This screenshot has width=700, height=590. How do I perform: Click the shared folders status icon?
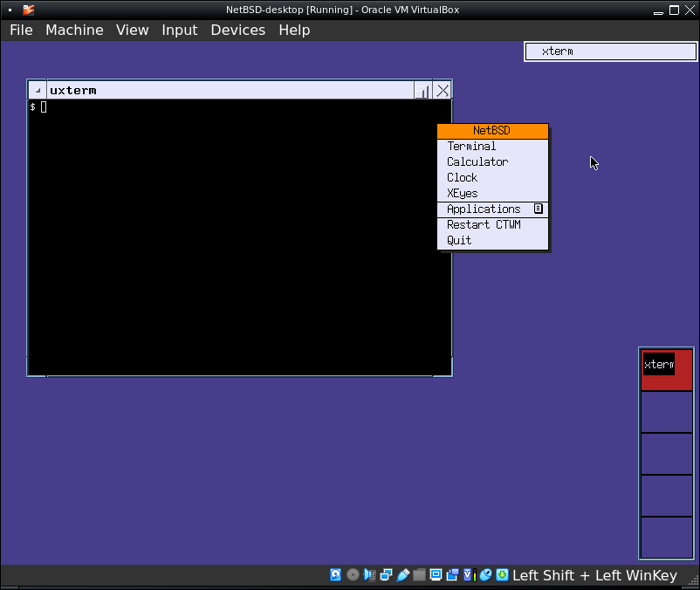419,575
